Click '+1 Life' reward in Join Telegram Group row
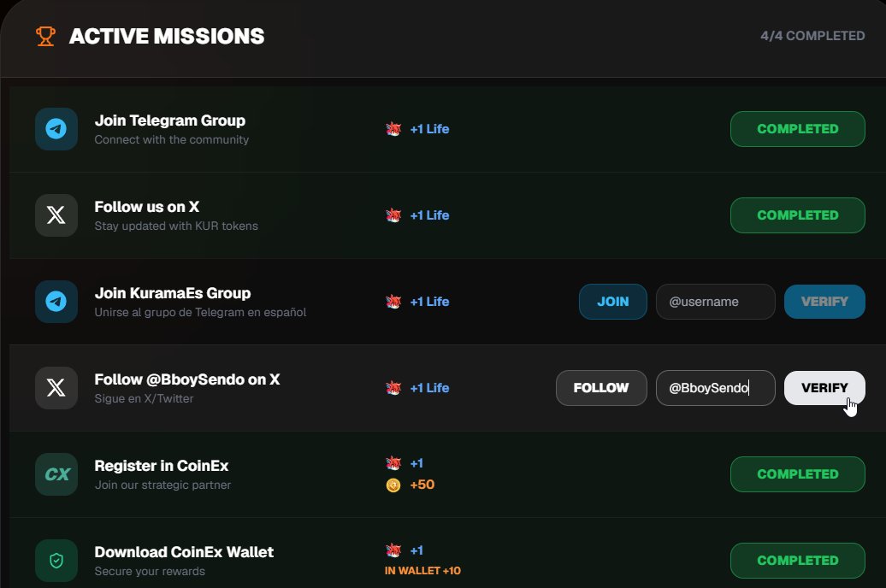The width and height of the screenshot is (886, 588). point(429,129)
